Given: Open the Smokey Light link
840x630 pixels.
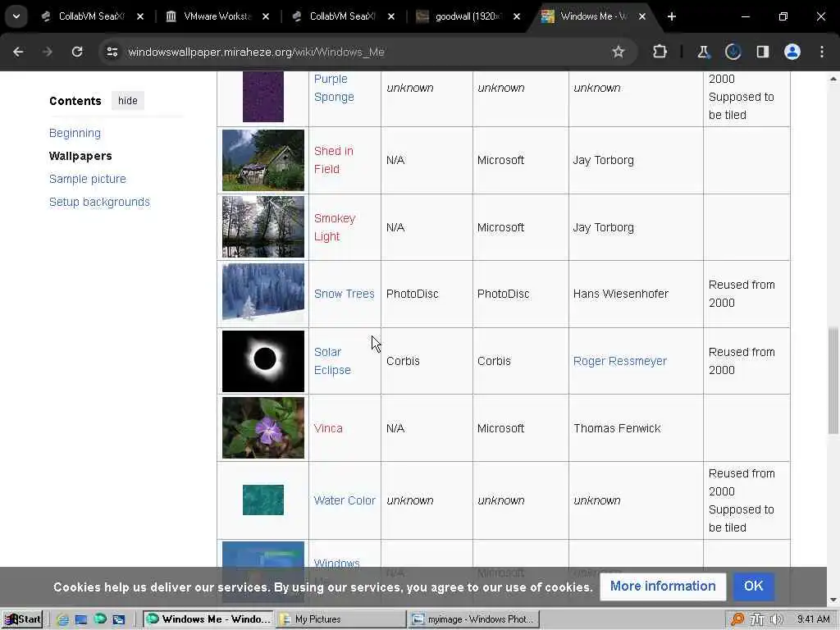Looking at the screenshot, I should click(335, 227).
